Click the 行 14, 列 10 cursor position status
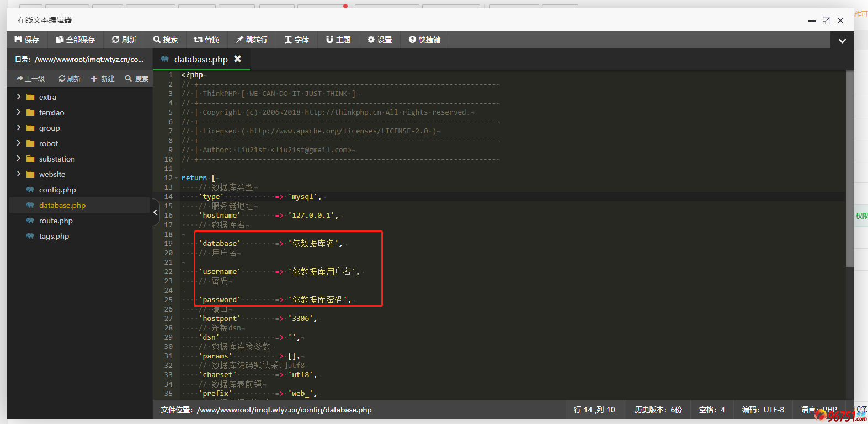This screenshot has width=868, height=424. (594, 410)
